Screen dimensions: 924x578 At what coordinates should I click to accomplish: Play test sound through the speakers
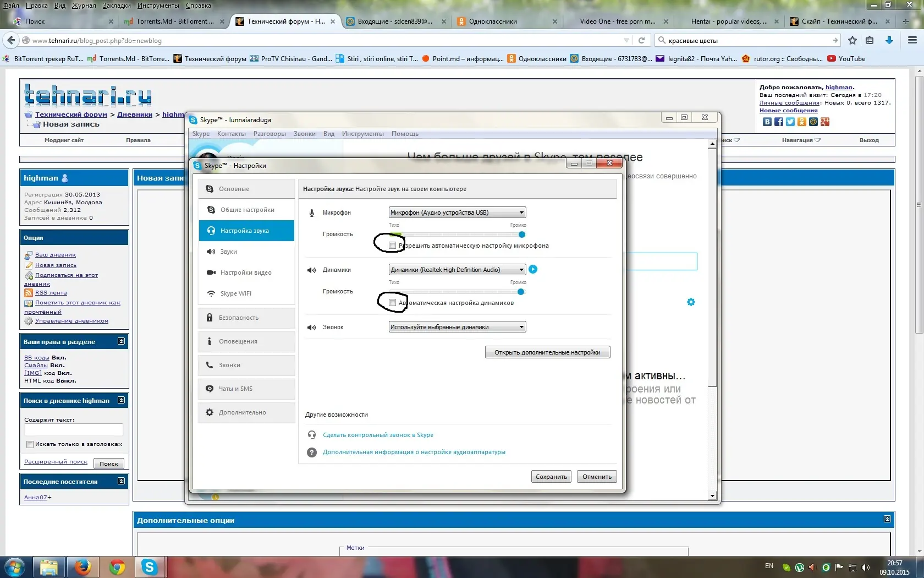533,269
